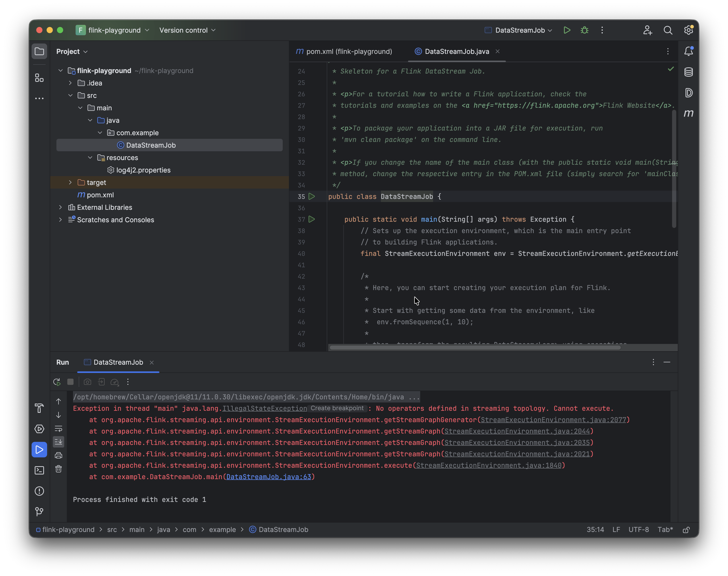Close the DataStreamJob.java editor tab
The height and width of the screenshot is (576, 728).
click(x=498, y=51)
